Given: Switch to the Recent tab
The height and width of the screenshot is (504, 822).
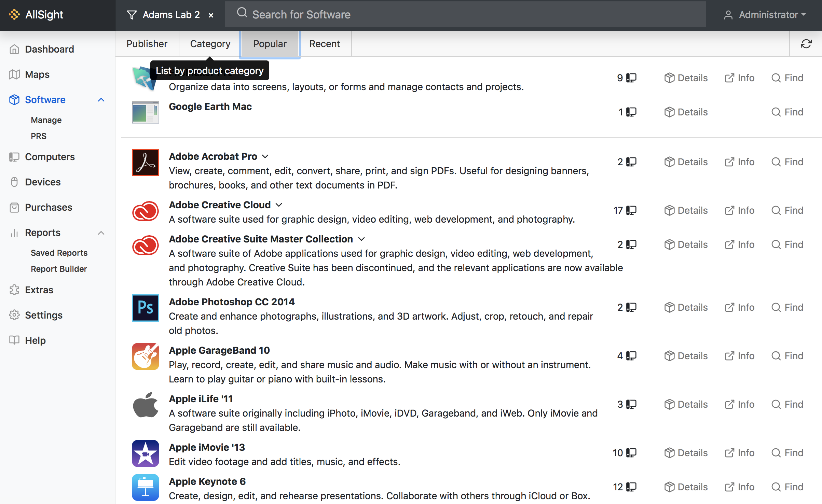Looking at the screenshot, I should click(324, 44).
